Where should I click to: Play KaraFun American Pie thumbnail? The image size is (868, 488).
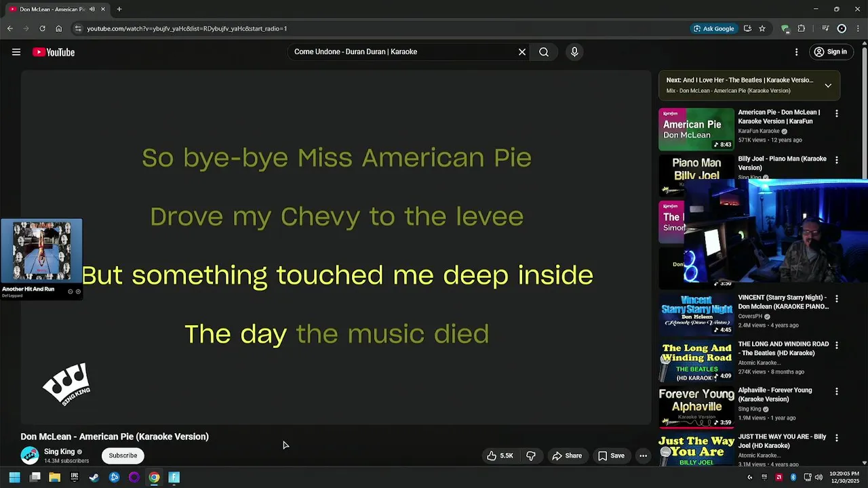click(696, 129)
